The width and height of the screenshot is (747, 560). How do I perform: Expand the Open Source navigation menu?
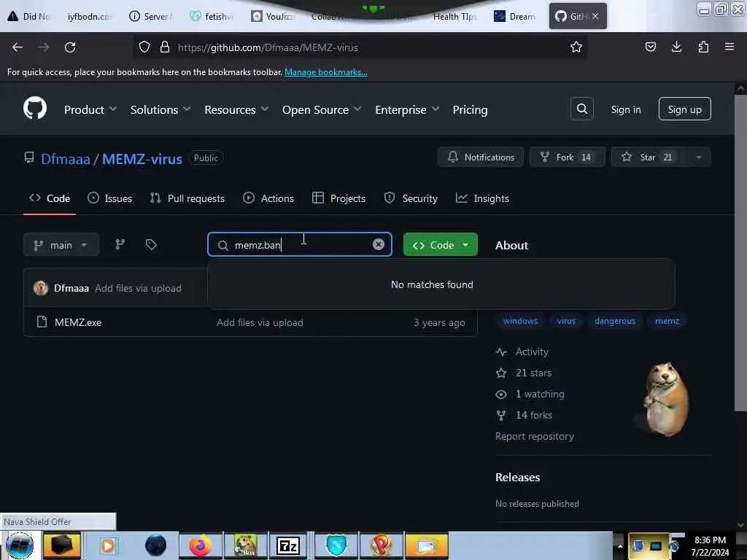[x=322, y=109]
